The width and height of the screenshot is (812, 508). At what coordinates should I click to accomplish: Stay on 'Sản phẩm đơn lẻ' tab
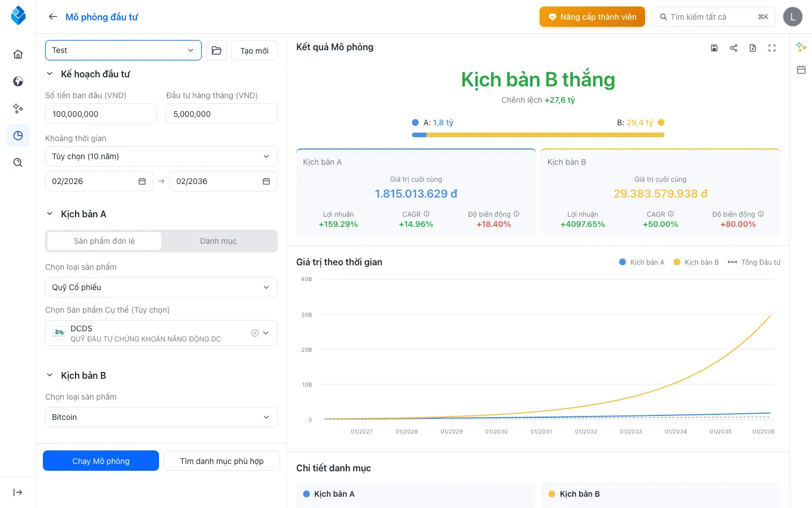click(x=104, y=240)
